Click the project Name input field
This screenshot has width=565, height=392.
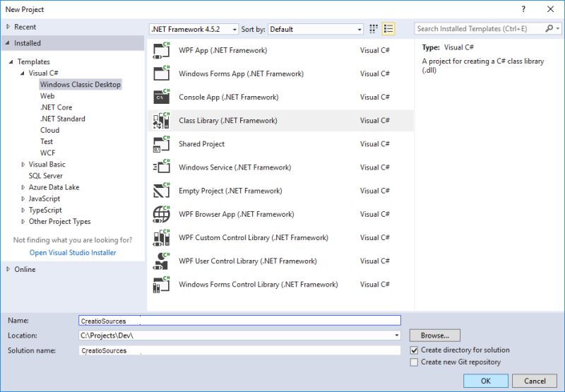(239, 321)
